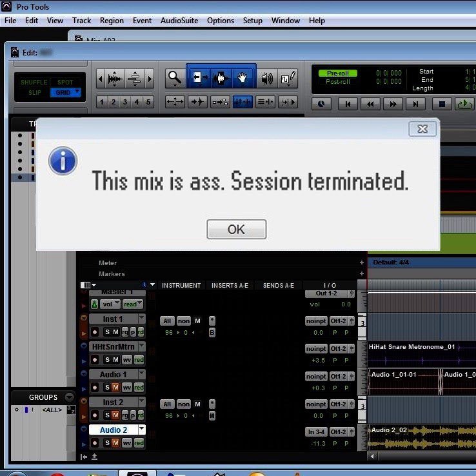Select the Grabber hand tool
476x476 pixels.
point(243,79)
